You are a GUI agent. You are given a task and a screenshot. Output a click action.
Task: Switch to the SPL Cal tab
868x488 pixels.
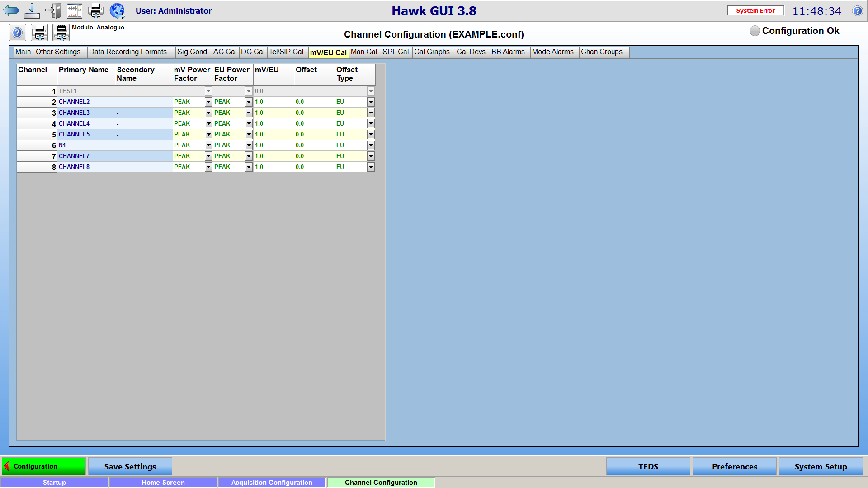click(396, 52)
